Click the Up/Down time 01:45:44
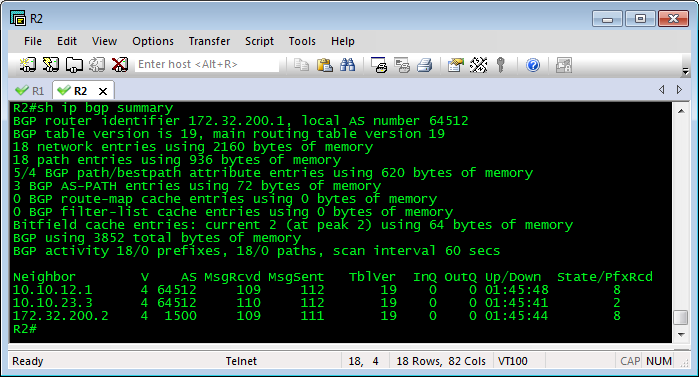Image resolution: width=699 pixels, height=377 pixels. [x=517, y=316]
